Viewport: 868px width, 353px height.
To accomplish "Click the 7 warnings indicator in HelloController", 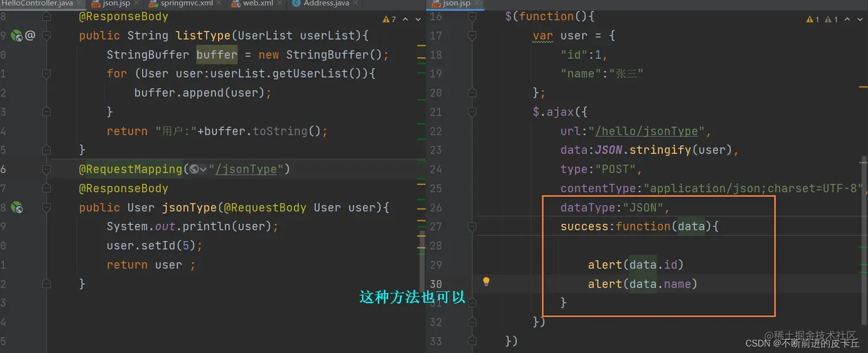I will 390,19.
